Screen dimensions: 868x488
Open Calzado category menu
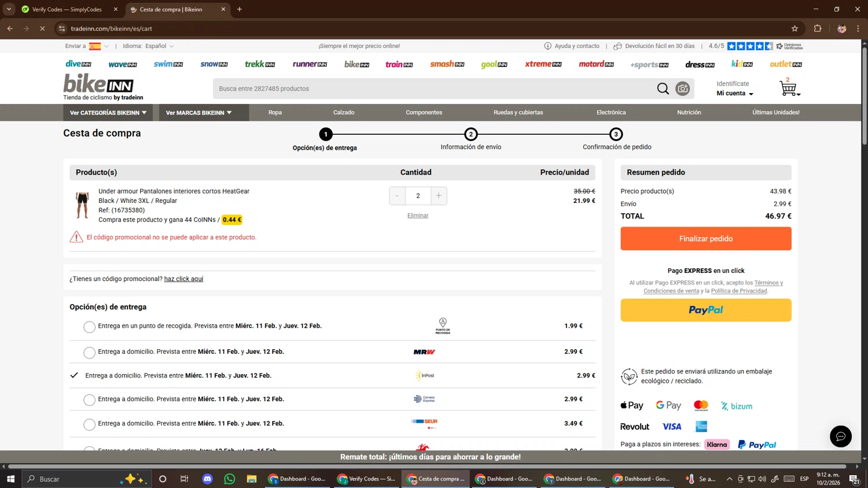tap(344, 113)
